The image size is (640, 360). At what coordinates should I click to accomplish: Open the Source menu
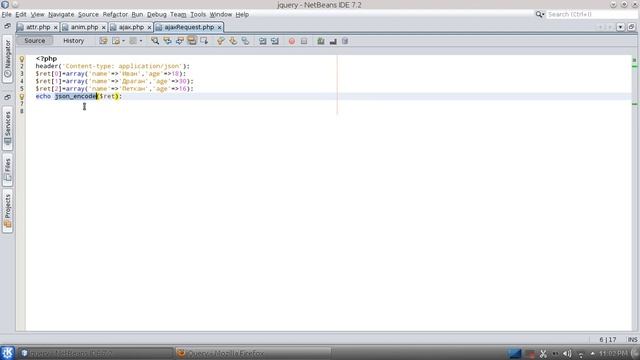coord(88,14)
